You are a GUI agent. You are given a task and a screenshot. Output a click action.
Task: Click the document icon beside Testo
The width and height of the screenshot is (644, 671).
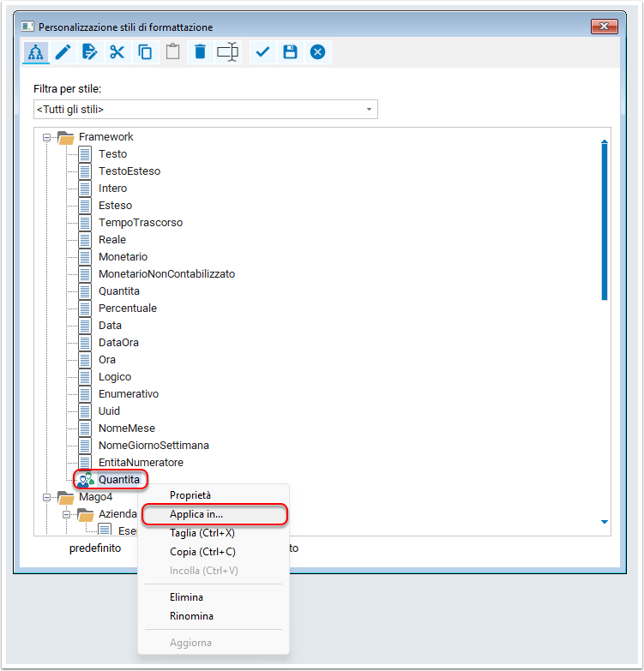[85, 154]
